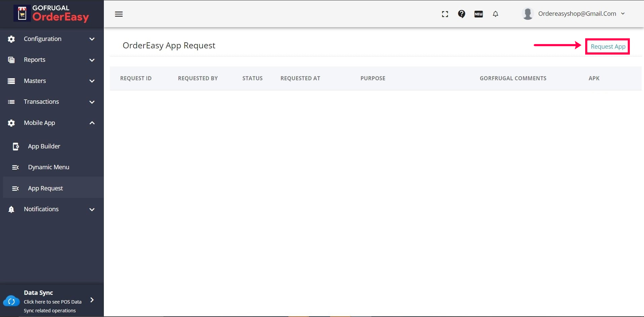The height and width of the screenshot is (317, 644).
Task: Expand the Configuration menu chevron
Action: [x=92, y=39]
